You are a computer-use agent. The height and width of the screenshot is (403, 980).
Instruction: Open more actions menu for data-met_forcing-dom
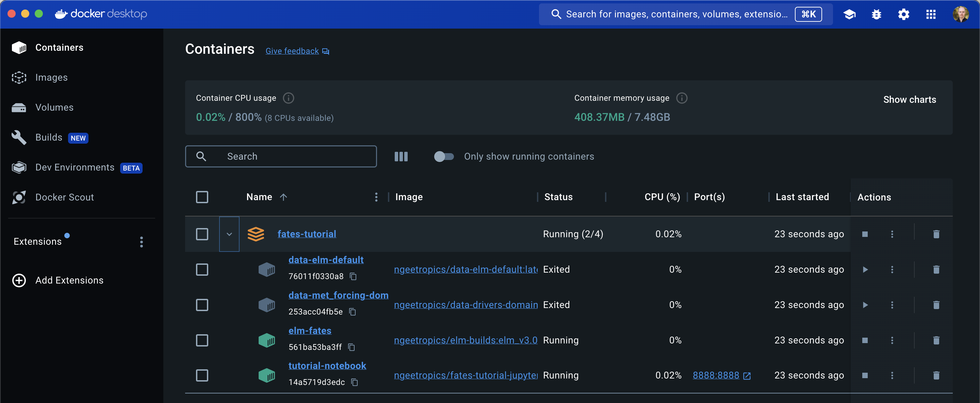[x=892, y=305]
